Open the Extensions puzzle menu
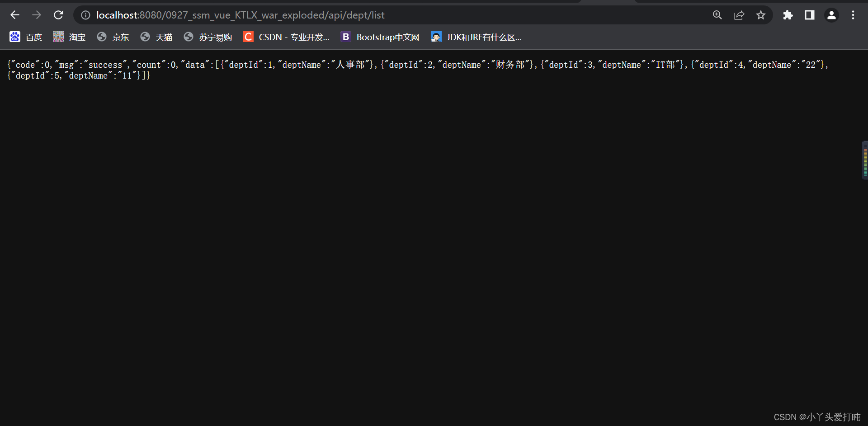868x426 pixels. [x=788, y=15]
